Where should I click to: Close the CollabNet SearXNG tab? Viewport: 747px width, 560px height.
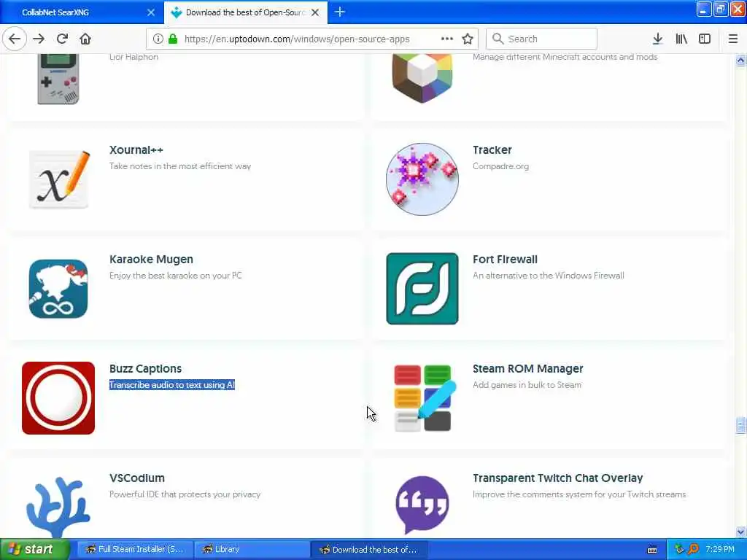pos(151,12)
